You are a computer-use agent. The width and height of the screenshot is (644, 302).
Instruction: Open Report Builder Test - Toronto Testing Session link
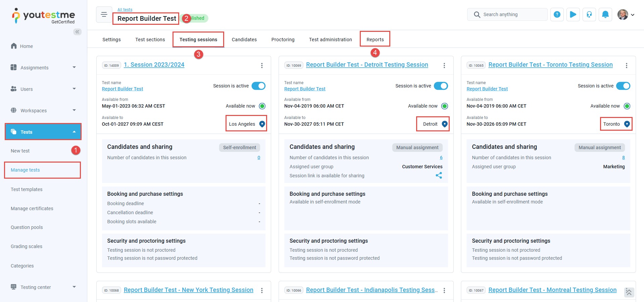tap(550, 65)
